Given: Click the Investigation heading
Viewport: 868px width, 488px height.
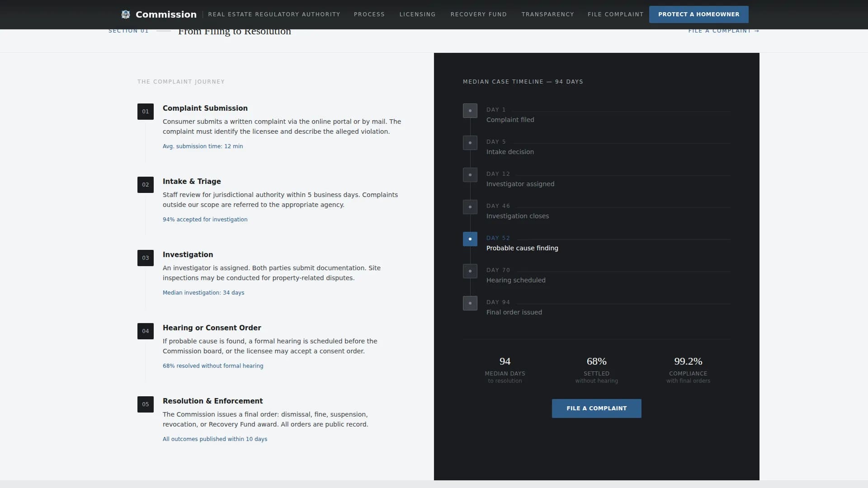Looking at the screenshot, I should coord(188,255).
